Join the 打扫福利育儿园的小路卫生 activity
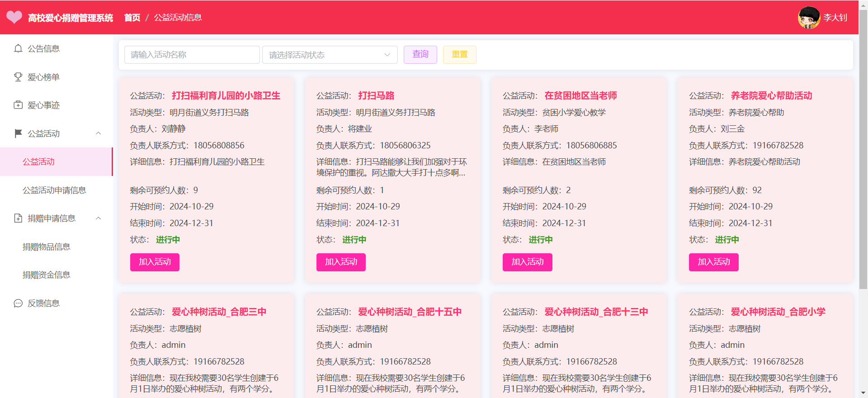 coord(155,262)
